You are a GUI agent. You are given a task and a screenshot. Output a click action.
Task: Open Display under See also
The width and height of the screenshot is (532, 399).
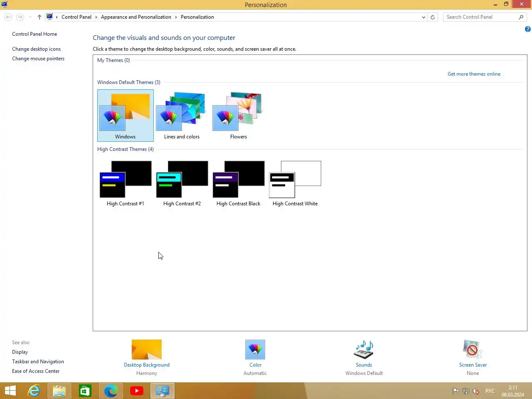point(20,352)
